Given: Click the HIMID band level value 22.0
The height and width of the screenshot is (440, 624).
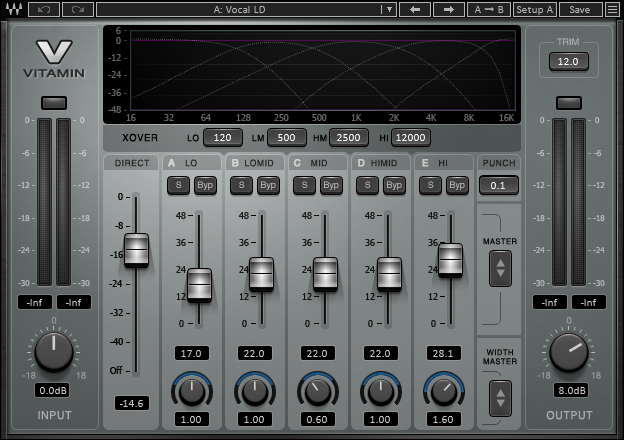Looking at the screenshot, I should [x=380, y=353].
